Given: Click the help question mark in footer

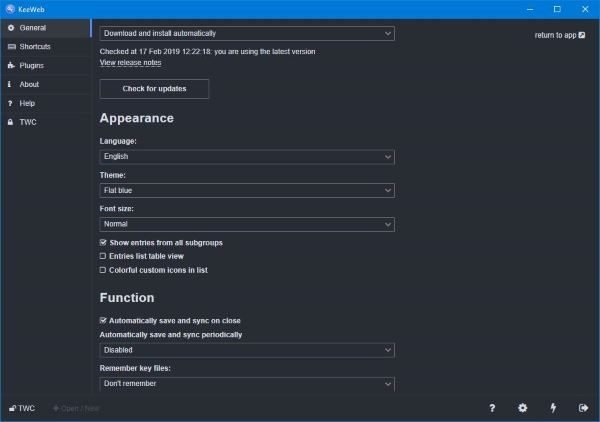Looking at the screenshot, I should pos(492,408).
